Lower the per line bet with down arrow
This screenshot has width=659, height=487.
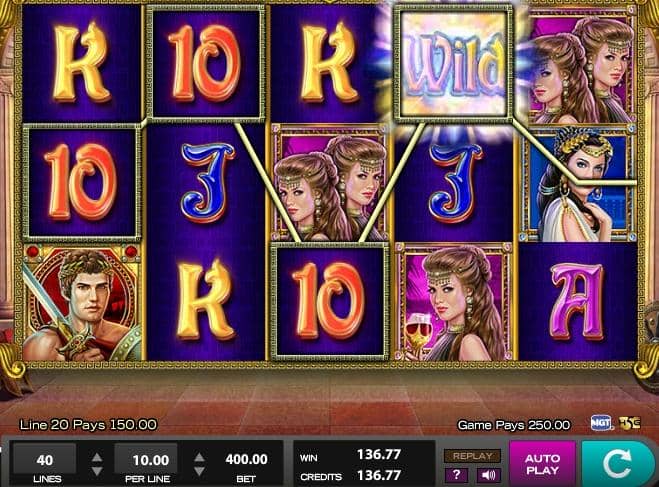[200, 471]
